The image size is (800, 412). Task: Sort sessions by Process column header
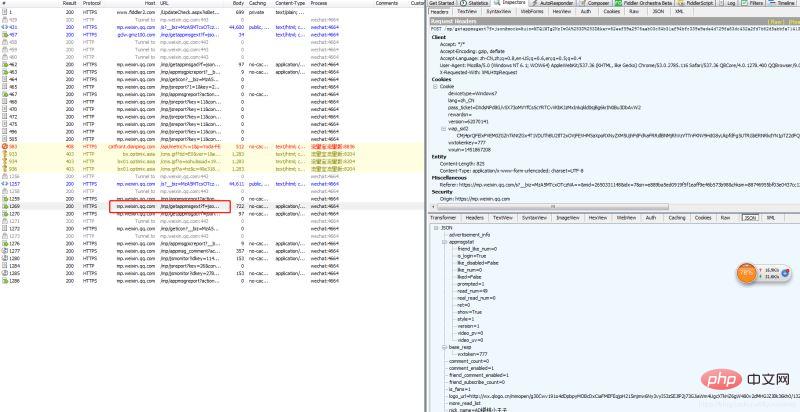coord(319,3)
